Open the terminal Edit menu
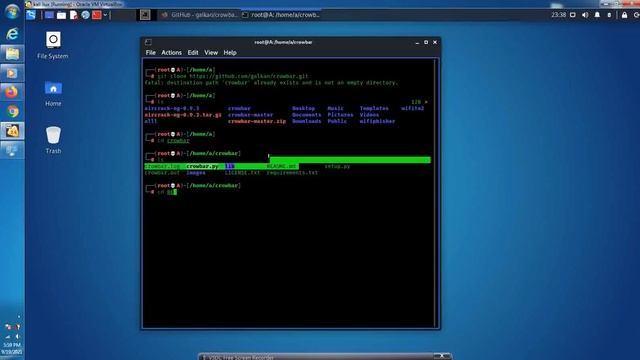 [193, 53]
